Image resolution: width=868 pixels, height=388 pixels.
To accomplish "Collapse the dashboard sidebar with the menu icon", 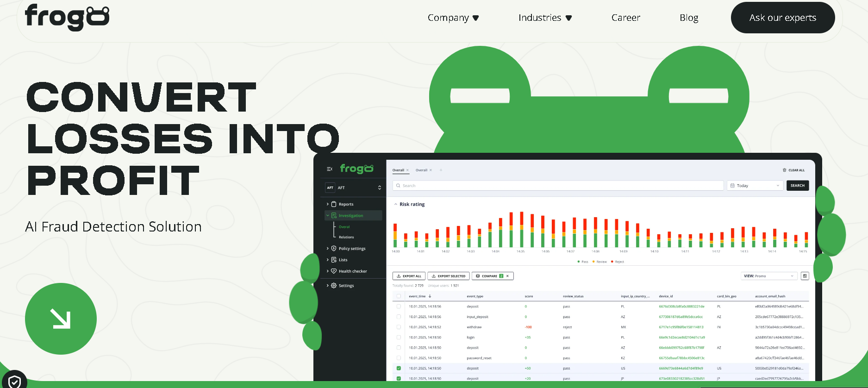I will [x=330, y=169].
